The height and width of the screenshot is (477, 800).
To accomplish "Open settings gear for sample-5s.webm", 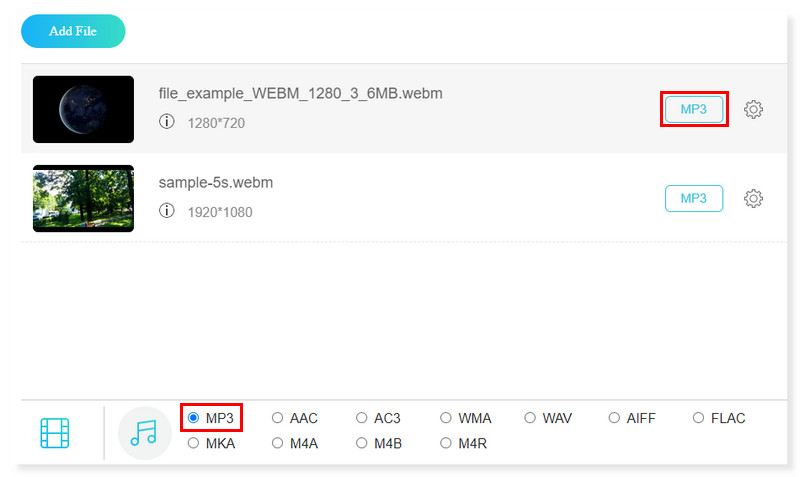I will point(754,198).
